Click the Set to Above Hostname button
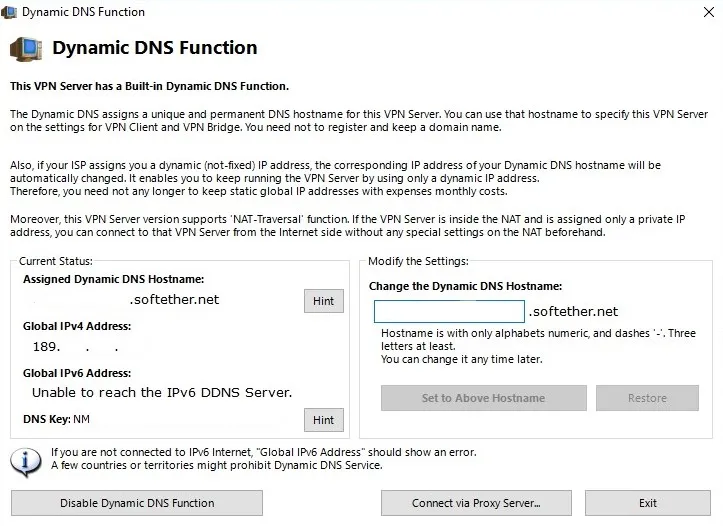Viewport: 723px width, 526px height. (x=483, y=398)
